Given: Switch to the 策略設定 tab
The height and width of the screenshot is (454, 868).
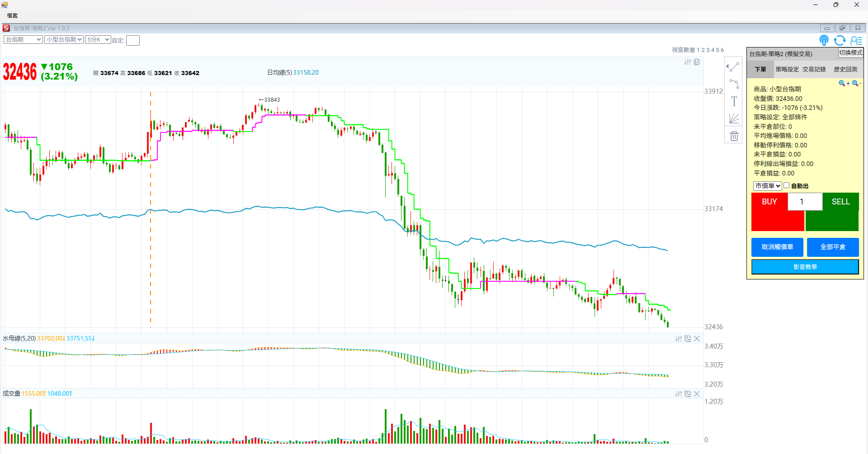Looking at the screenshot, I should [x=787, y=69].
